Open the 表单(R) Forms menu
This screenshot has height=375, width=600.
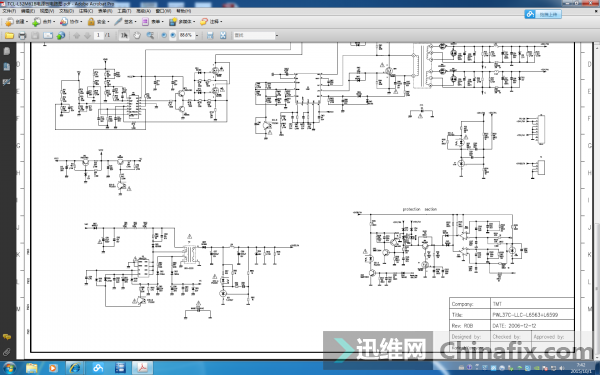point(104,11)
